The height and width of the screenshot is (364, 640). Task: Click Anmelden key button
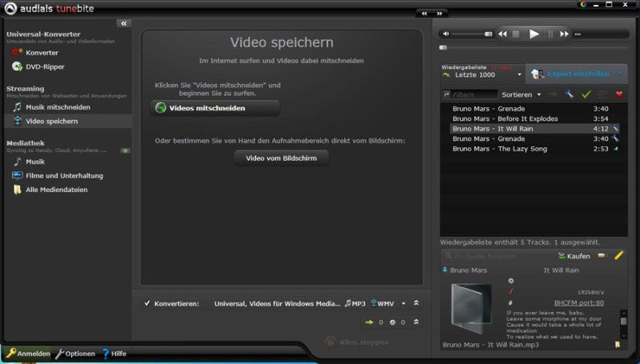pos(28,354)
